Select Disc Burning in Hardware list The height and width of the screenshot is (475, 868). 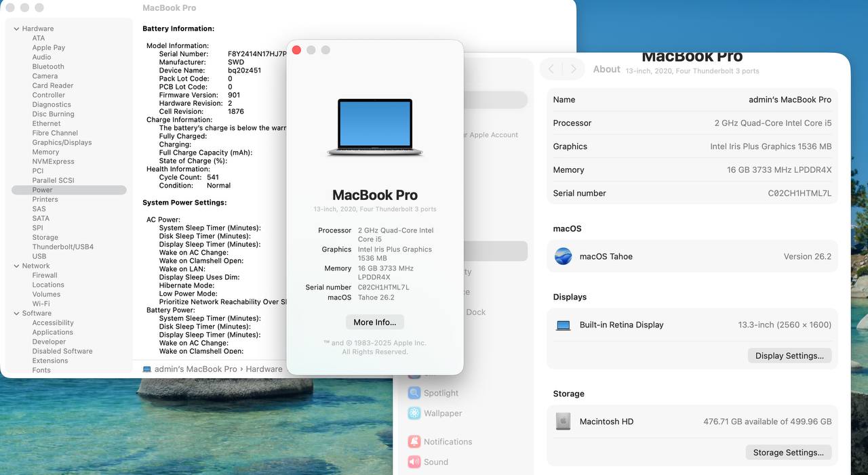54,114
